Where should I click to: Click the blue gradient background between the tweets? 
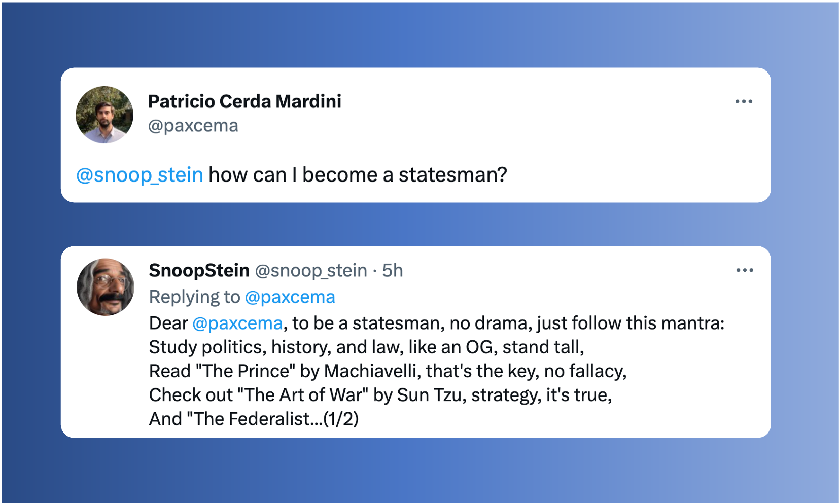pos(416,224)
